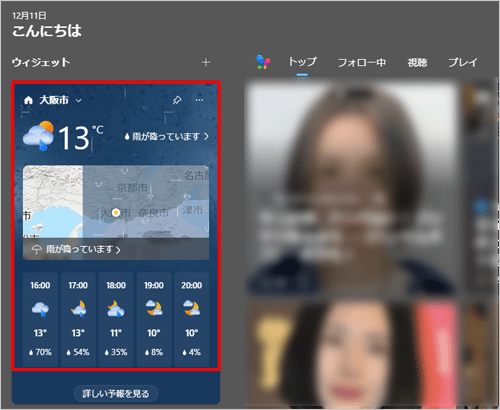Viewport: 500px width, 410px height.
Task: Select the トップ tab
Action: click(302, 62)
